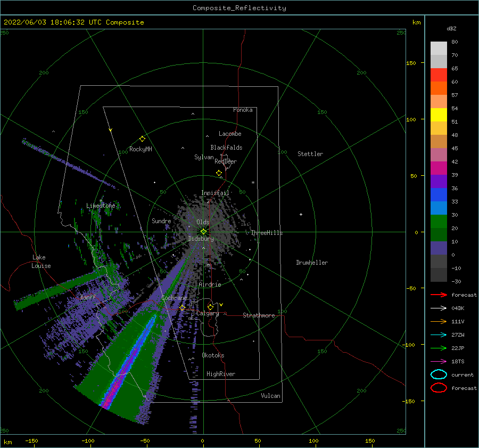Click the cyan 27ZW arrow icon

point(439,335)
